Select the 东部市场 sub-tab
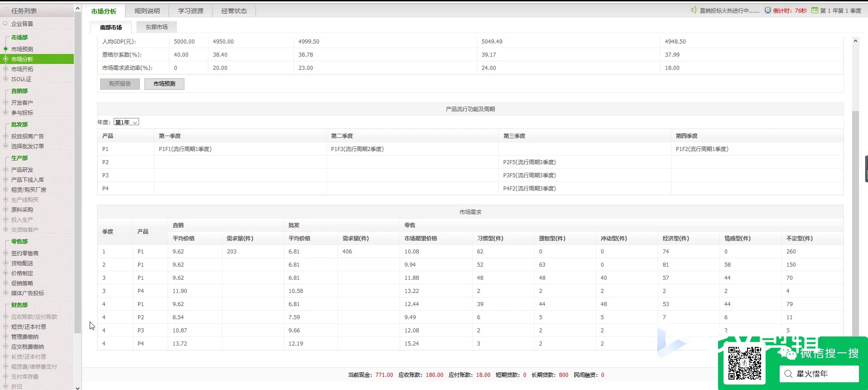This screenshot has height=390, width=868. pyautogui.click(x=157, y=27)
